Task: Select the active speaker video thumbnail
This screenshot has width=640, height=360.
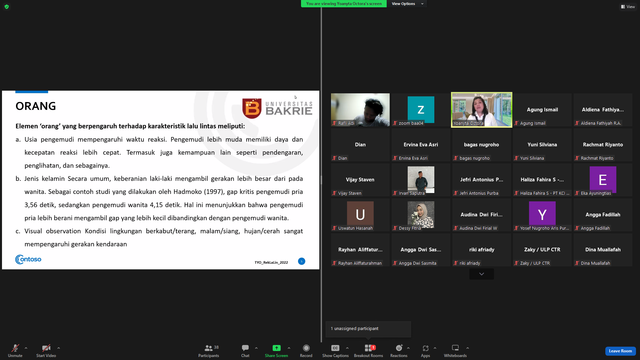Action: [482, 110]
